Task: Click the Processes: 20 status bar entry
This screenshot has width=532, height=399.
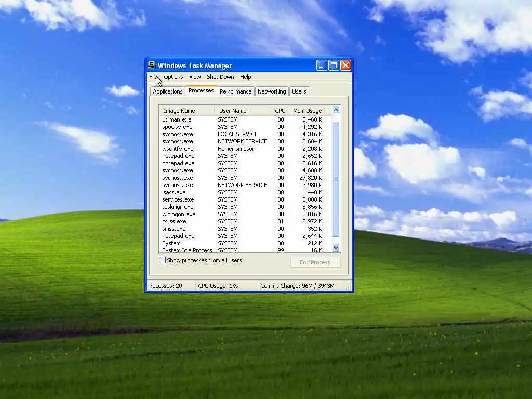Action: (x=170, y=286)
